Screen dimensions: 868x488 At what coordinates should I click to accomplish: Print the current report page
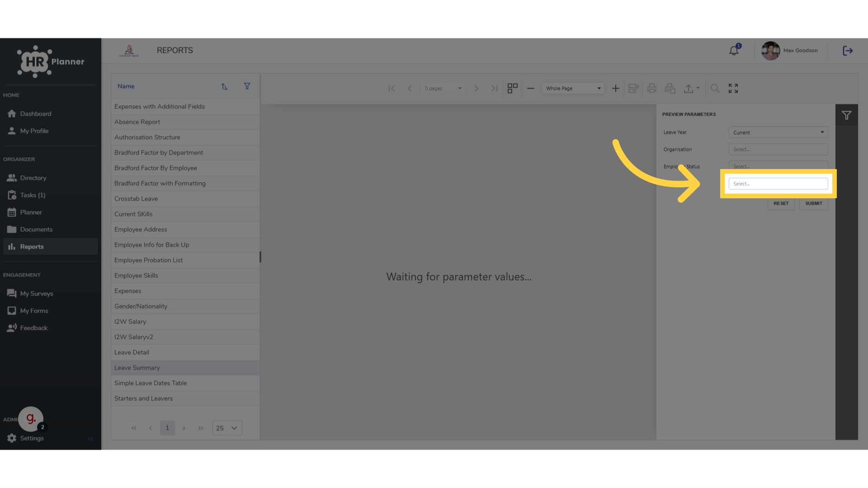pos(670,89)
